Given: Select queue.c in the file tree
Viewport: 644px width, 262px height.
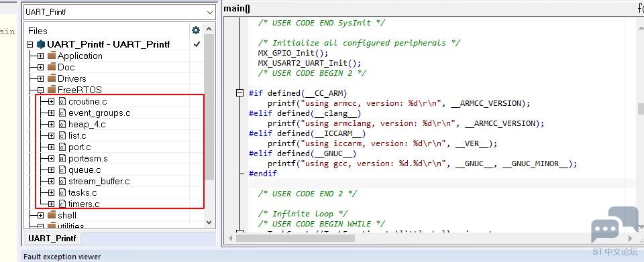Looking at the screenshot, I should [x=85, y=170].
